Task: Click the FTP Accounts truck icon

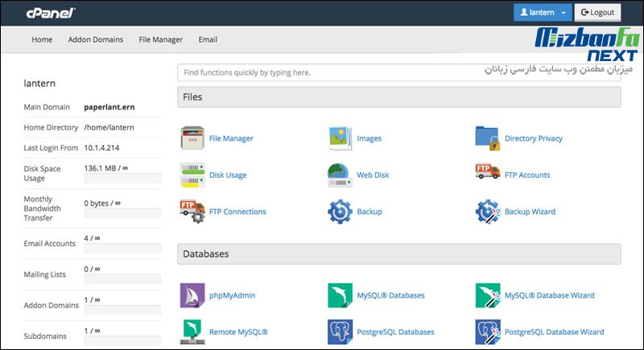Action: (x=489, y=175)
